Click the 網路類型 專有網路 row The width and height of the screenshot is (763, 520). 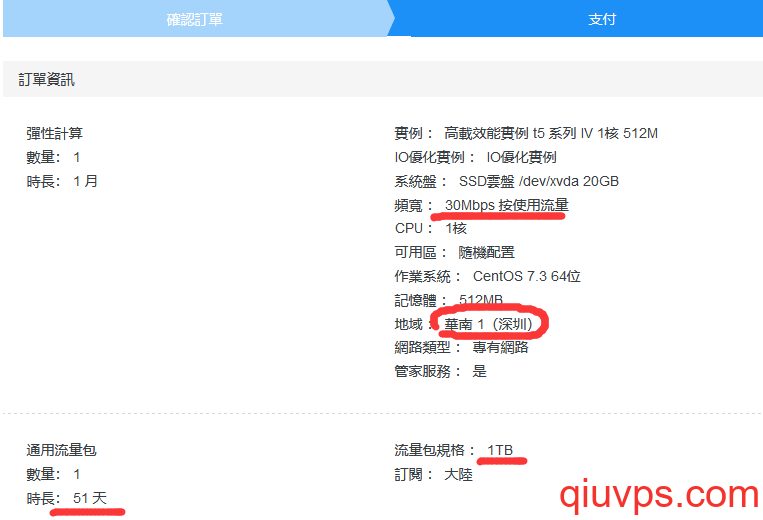[461, 347]
